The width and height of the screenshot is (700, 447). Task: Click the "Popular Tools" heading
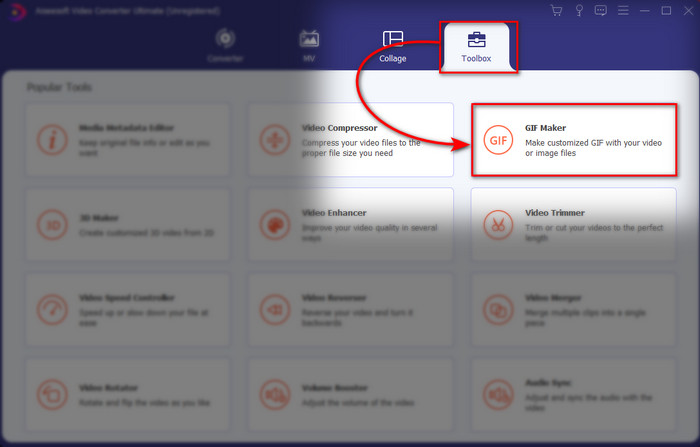[x=59, y=87]
